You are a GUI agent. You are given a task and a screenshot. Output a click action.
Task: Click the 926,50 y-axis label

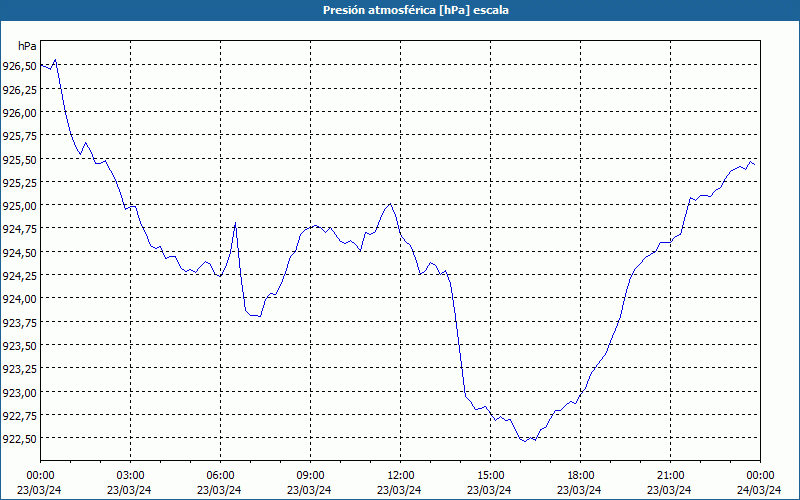click(19, 66)
